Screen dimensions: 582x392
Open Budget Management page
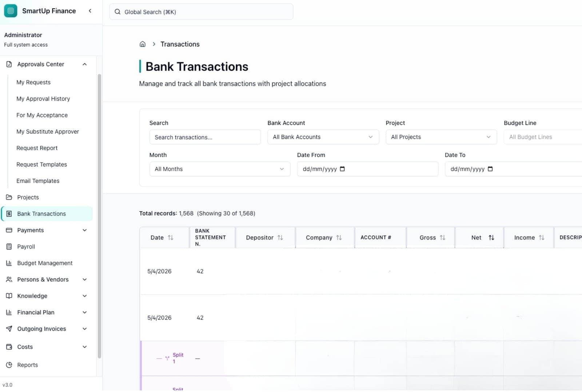[x=45, y=263]
